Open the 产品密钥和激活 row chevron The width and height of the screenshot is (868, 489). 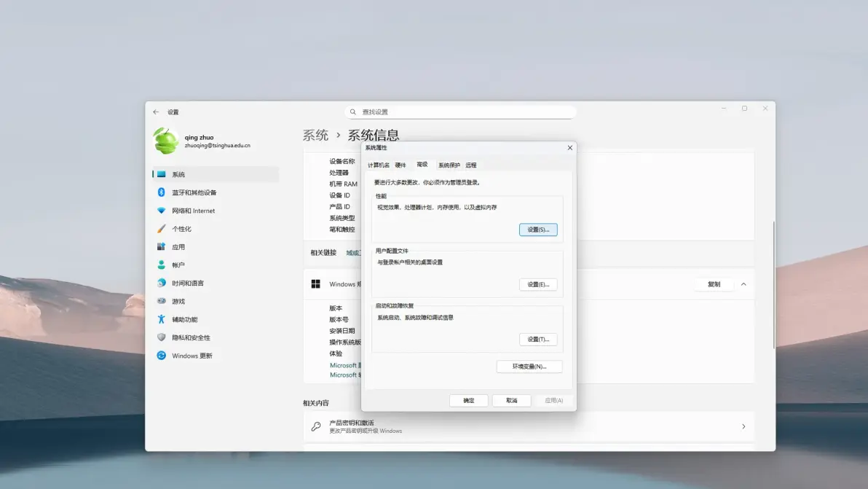click(x=743, y=426)
